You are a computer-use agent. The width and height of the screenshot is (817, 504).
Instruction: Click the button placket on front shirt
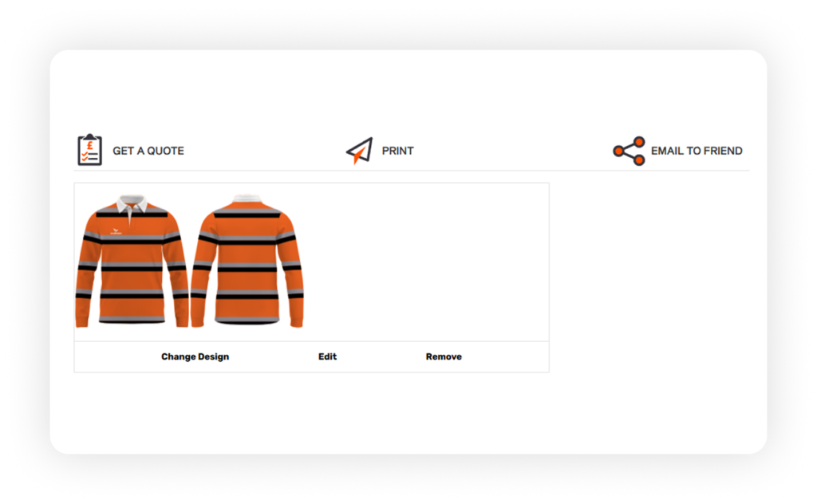tap(130, 218)
